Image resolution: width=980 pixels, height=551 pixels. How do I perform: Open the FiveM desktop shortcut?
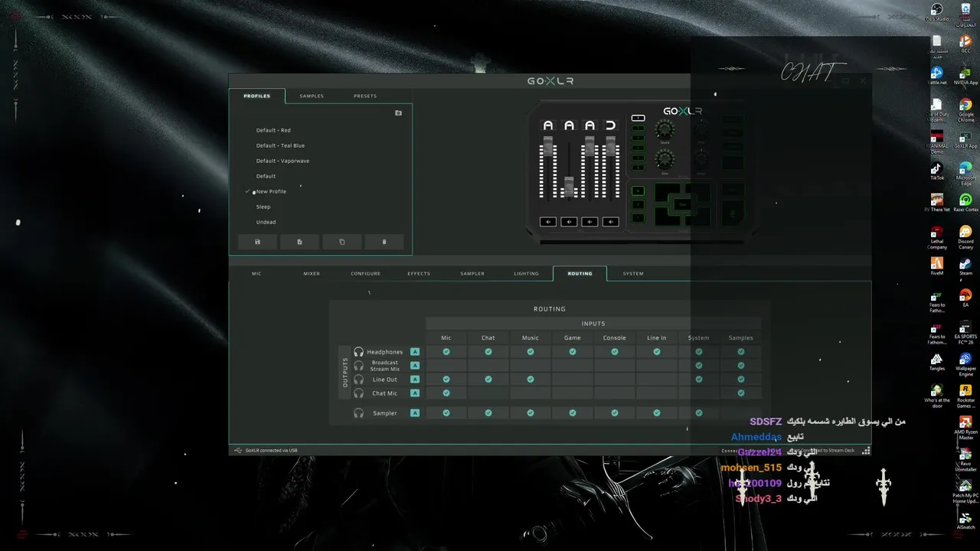pyautogui.click(x=936, y=266)
